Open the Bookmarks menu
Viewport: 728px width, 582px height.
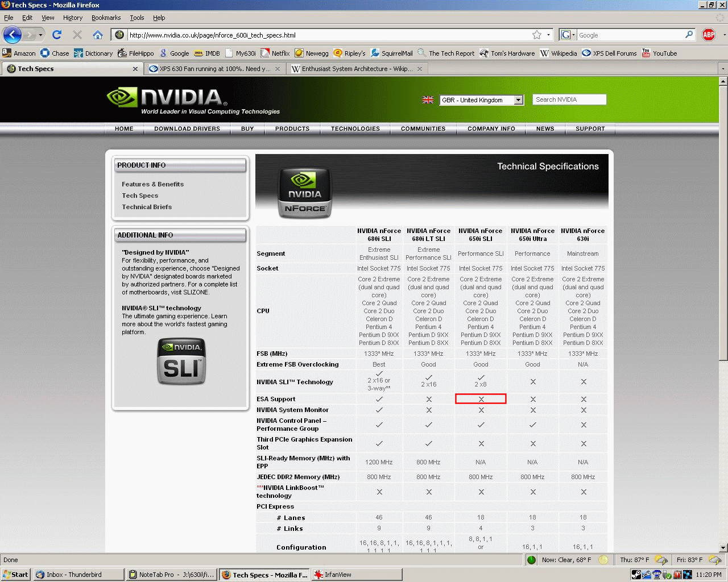pos(106,18)
